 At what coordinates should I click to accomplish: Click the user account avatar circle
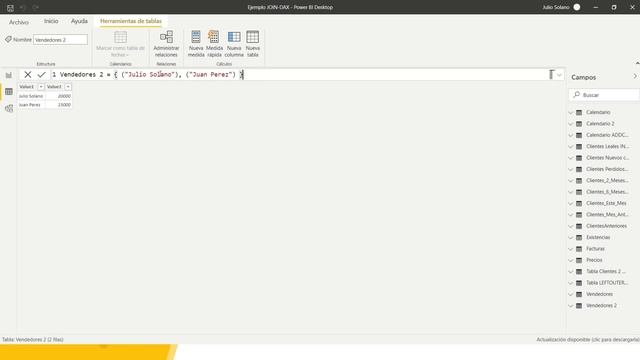(577, 7)
